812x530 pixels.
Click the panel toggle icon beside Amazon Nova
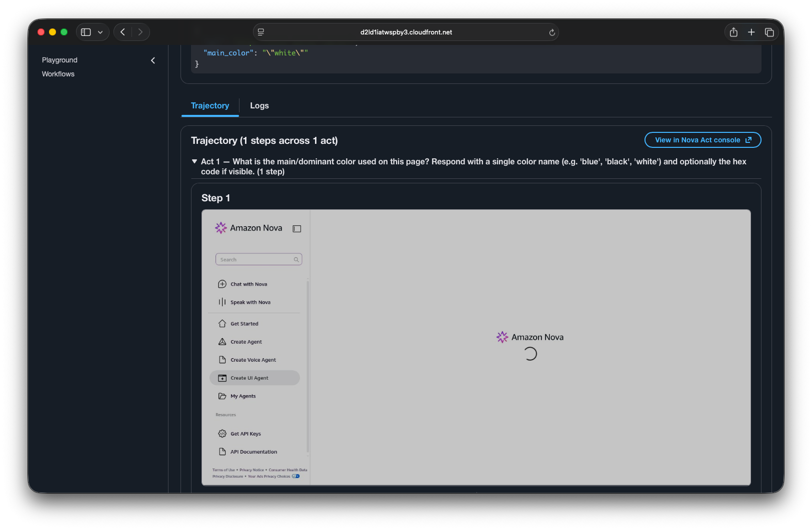(297, 229)
